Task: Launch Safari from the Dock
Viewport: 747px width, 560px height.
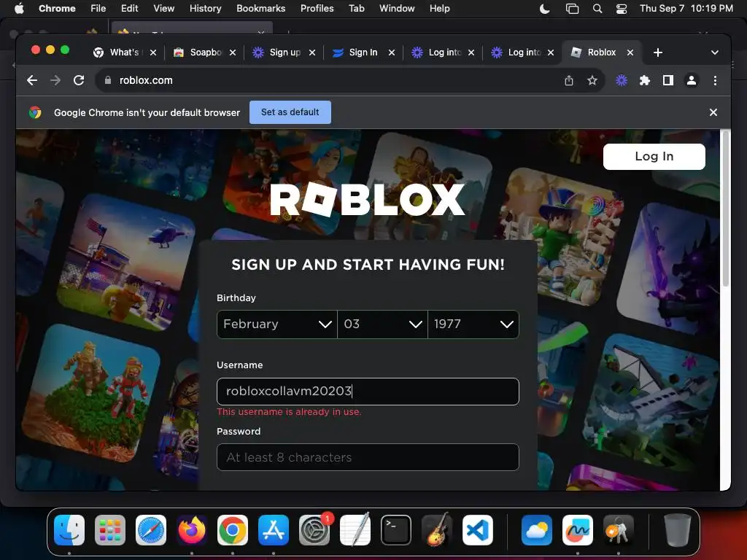Action: (151, 530)
